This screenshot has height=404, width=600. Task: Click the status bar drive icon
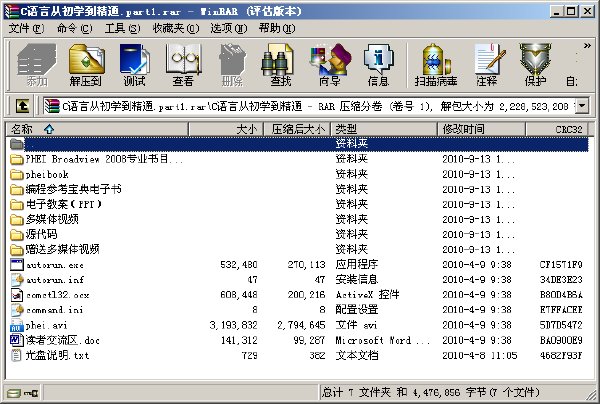tap(14, 393)
